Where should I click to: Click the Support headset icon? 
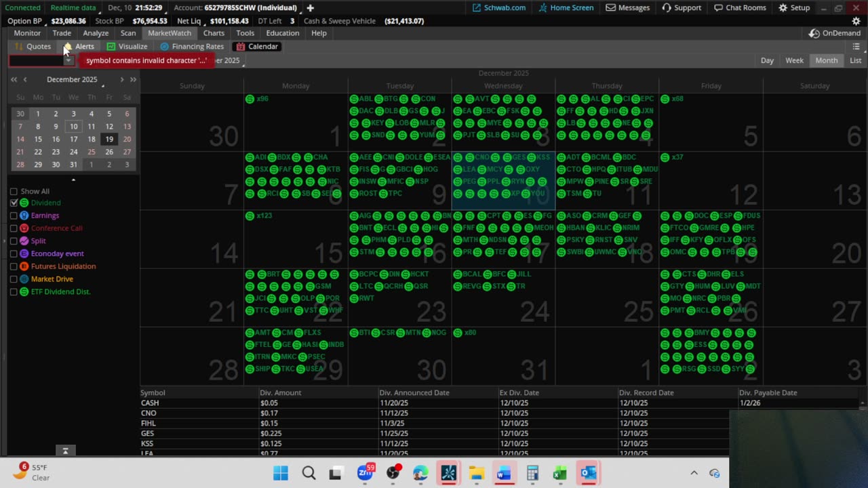pos(667,7)
